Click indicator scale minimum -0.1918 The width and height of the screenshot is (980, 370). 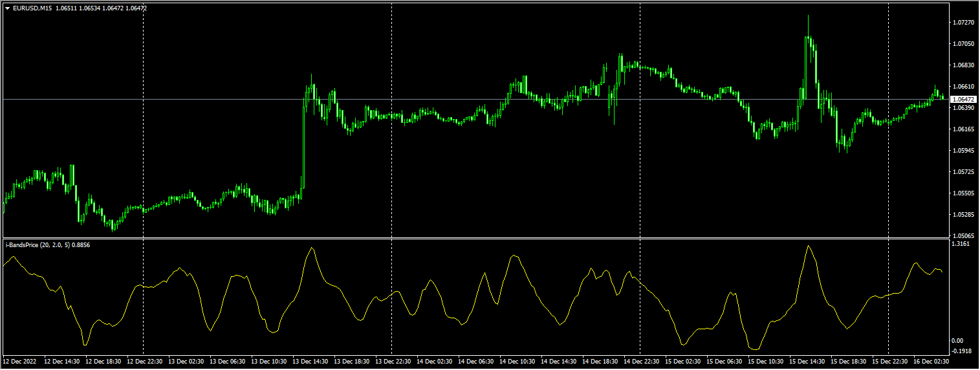click(963, 351)
